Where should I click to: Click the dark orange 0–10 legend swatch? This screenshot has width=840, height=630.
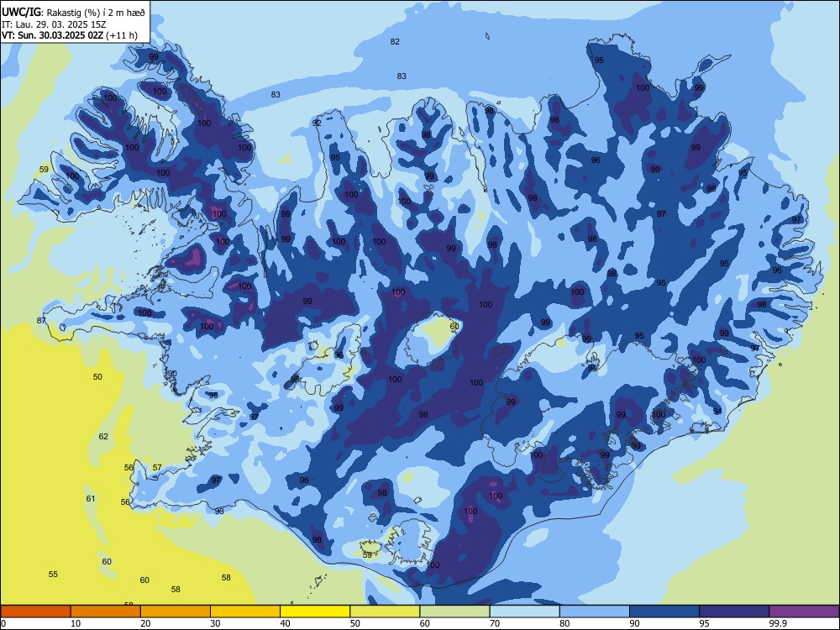pyautogui.click(x=35, y=612)
